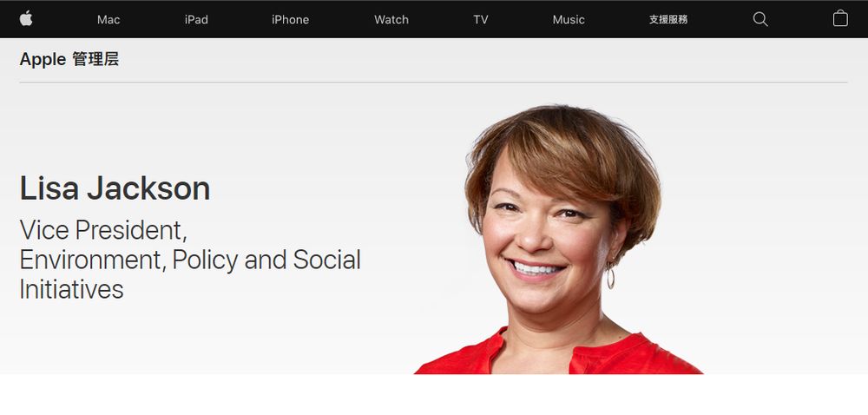868x415 pixels.
Task: Open the search magnifier icon
Action: [760, 19]
